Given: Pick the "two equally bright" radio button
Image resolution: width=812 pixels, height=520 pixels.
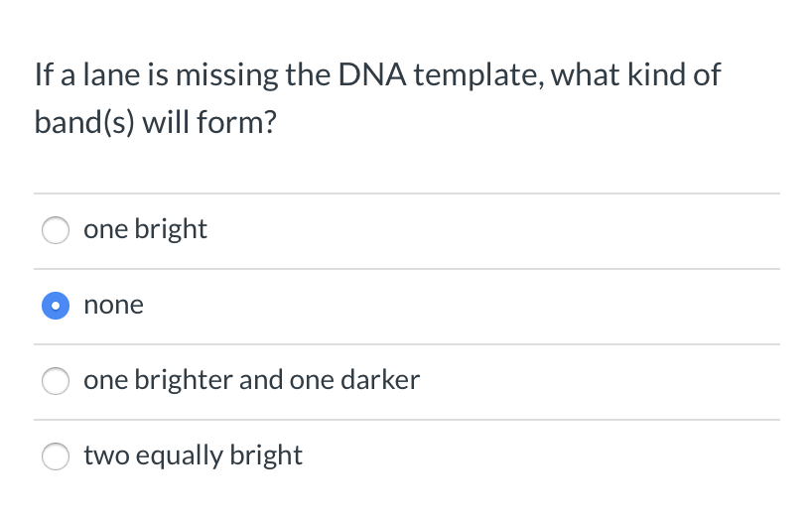Looking at the screenshot, I should pyautogui.click(x=56, y=456).
